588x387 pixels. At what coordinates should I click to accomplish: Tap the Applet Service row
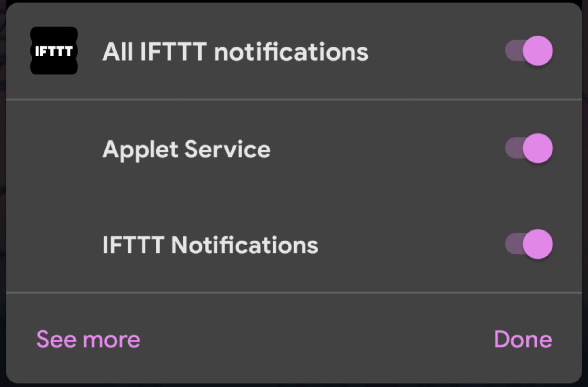click(x=294, y=149)
